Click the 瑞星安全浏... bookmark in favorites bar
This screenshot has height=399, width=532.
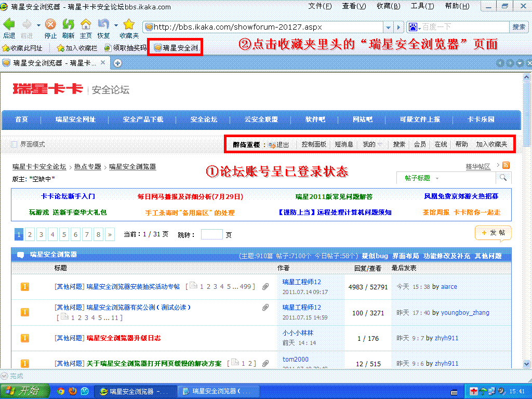176,48
